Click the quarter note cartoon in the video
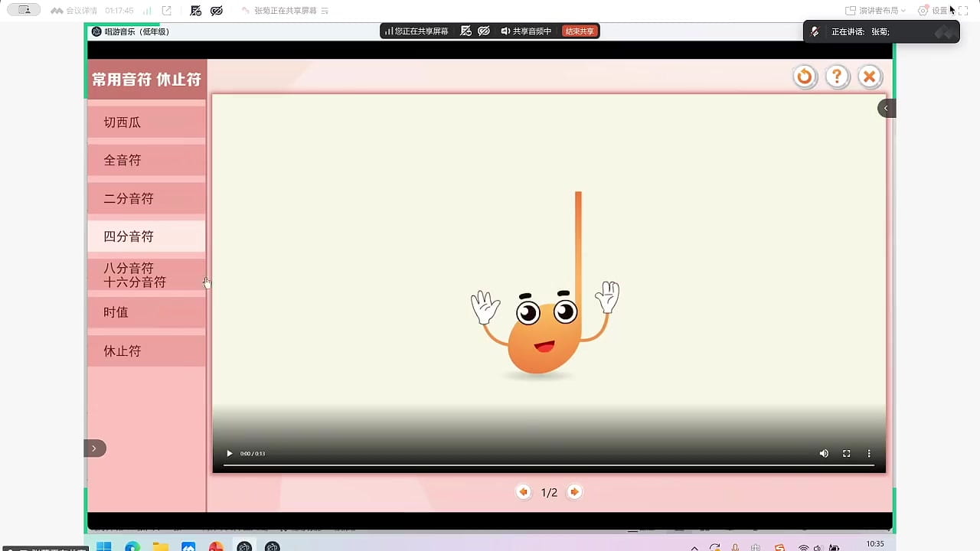The image size is (980, 551). tap(545, 285)
